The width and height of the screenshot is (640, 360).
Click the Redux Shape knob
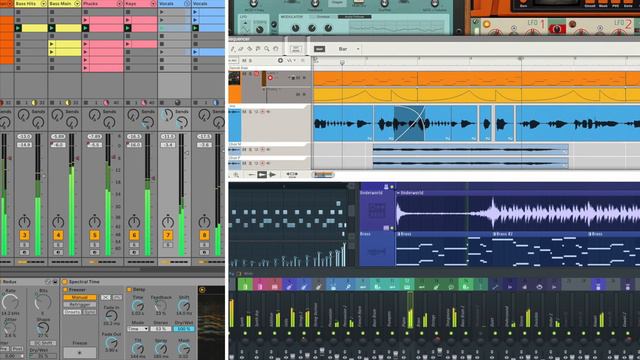click(42, 327)
